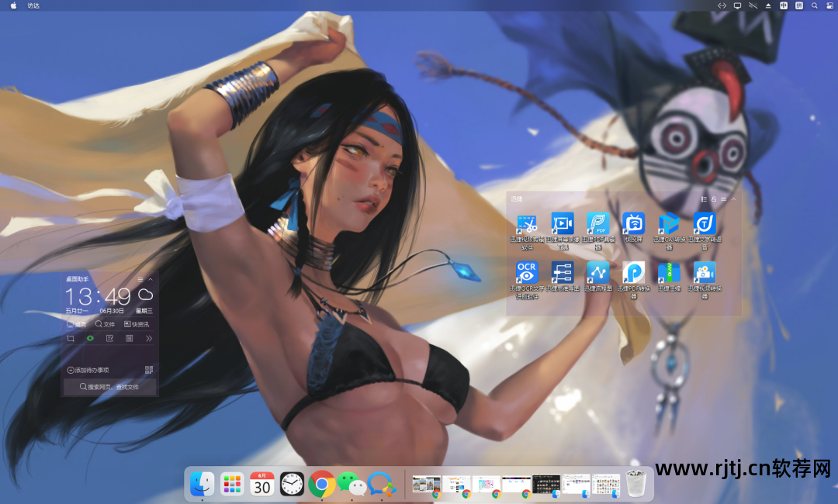838x504 pixels.
Task: Open the 访达 menu in the menu bar
Action: coord(33,5)
